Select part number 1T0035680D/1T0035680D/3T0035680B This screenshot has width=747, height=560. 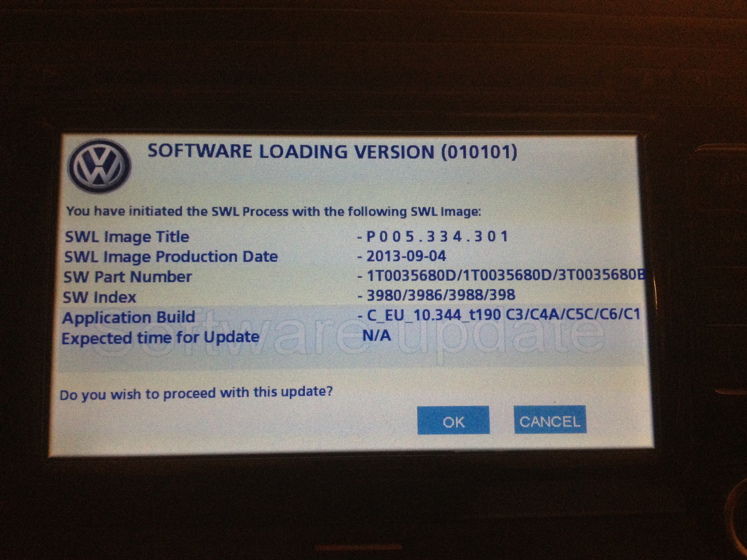tap(506, 275)
